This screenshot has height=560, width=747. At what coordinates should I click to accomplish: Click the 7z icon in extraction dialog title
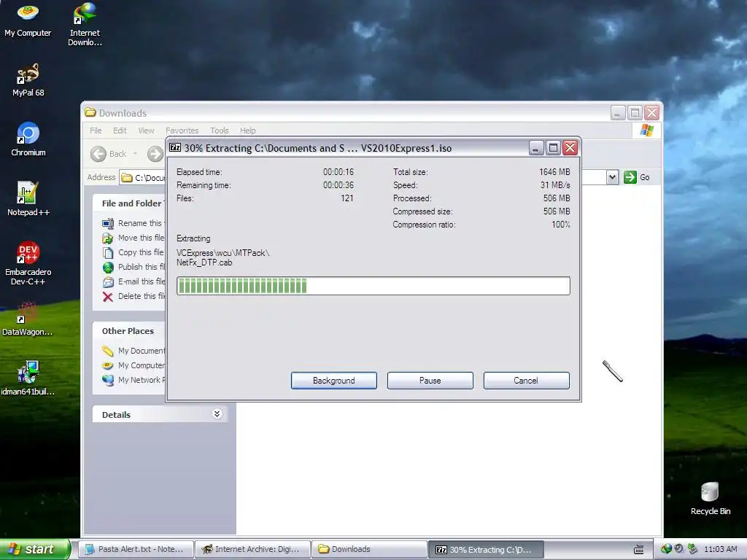[175, 147]
